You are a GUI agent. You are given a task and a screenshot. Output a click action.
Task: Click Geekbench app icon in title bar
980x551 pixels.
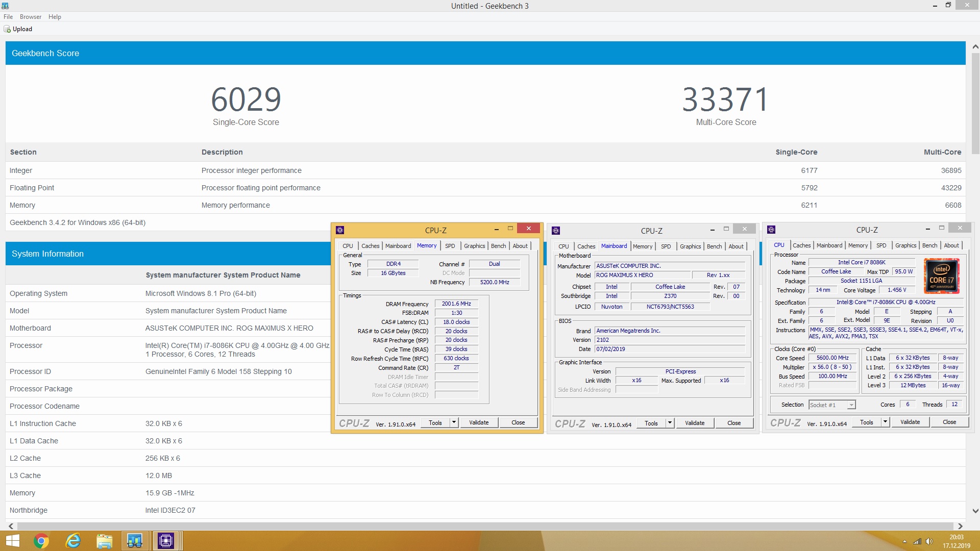click(5, 6)
